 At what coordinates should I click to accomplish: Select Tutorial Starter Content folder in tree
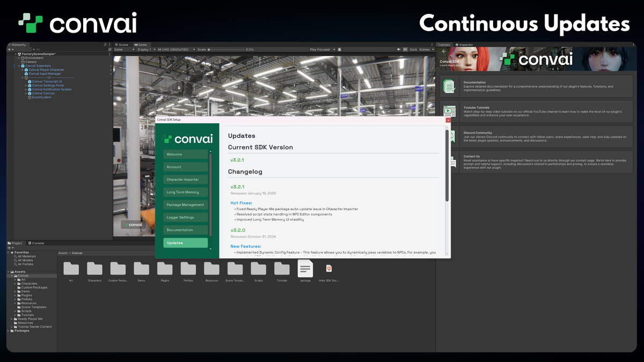click(x=32, y=327)
